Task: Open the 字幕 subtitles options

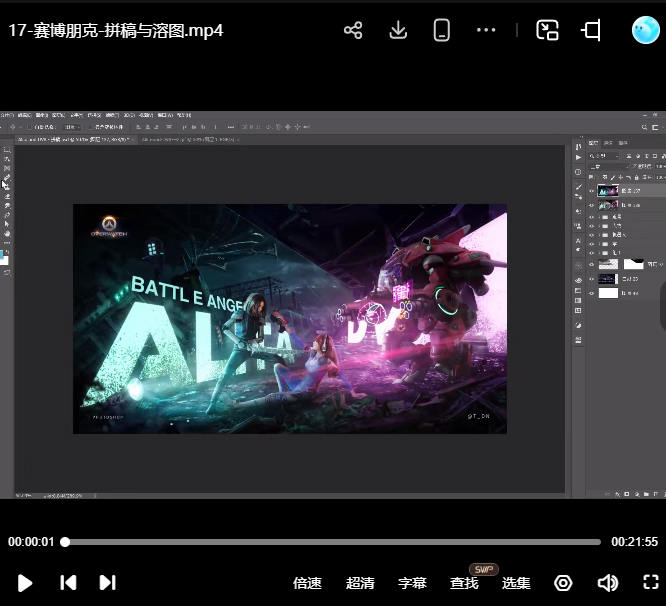Action: (x=412, y=583)
